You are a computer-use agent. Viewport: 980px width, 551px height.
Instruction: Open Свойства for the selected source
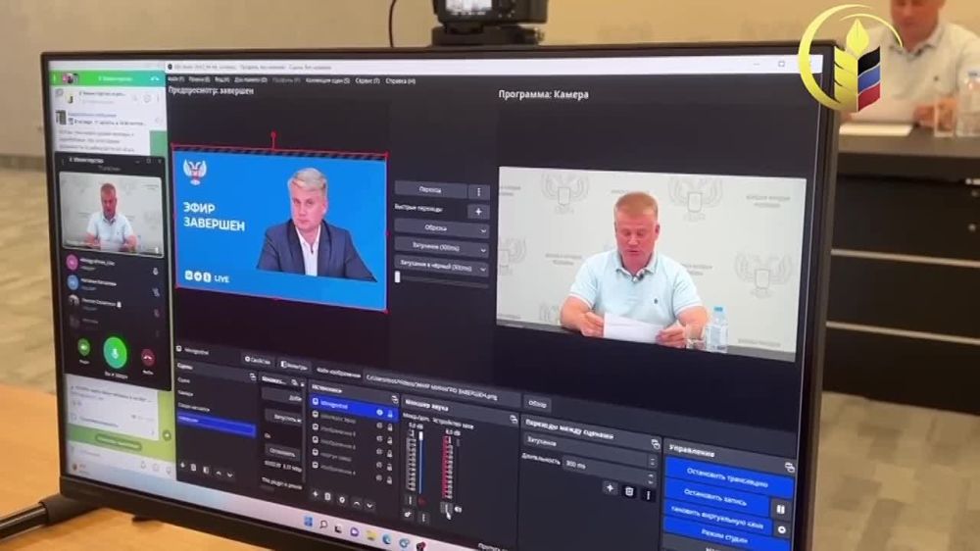coord(258,360)
